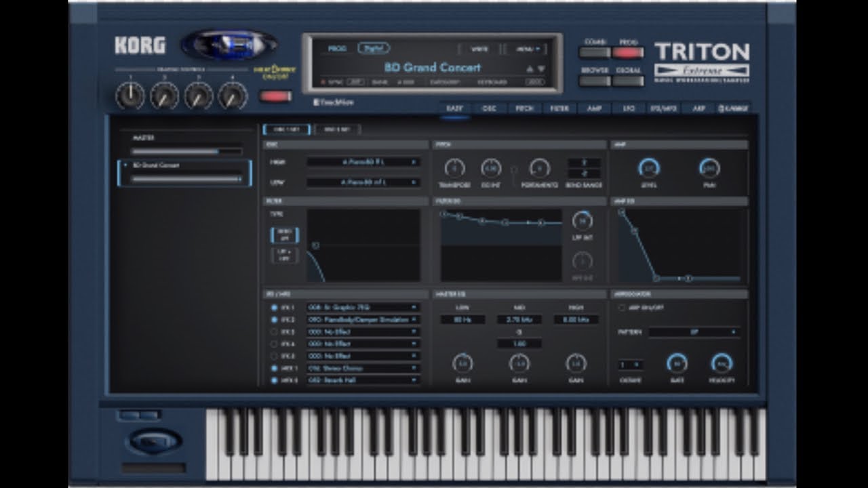The height and width of the screenshot is (488, 868).
Task: Click the Mid band Gain knob
Action: tap(519, 364)
